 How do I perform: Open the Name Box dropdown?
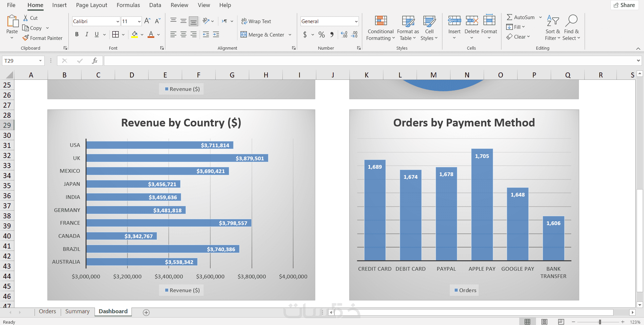pyautogui.click(x=40, y=61)
